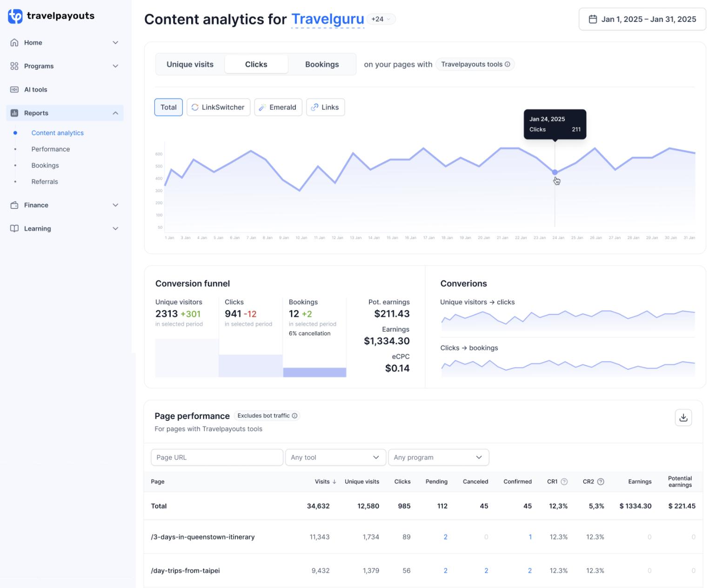Open the date range picker button
The height and width of the screenshot is (588, 709).
pos(642,19)
